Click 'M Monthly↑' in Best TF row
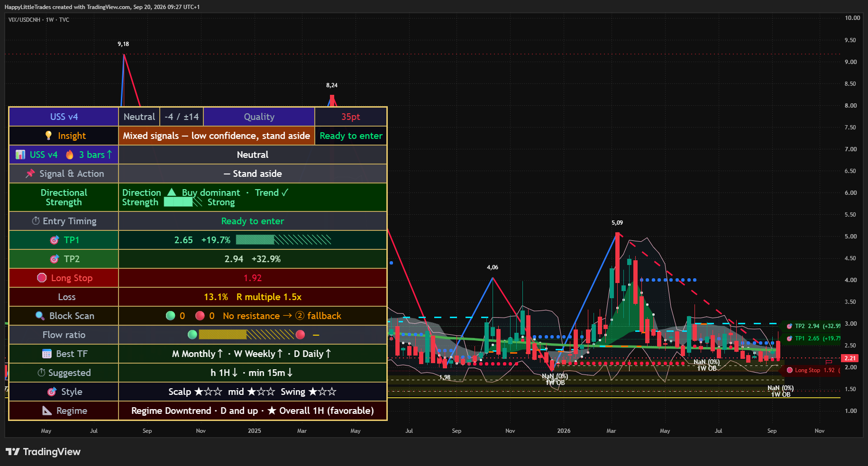Screen dimensions: 868x466 tap(197, 354)
